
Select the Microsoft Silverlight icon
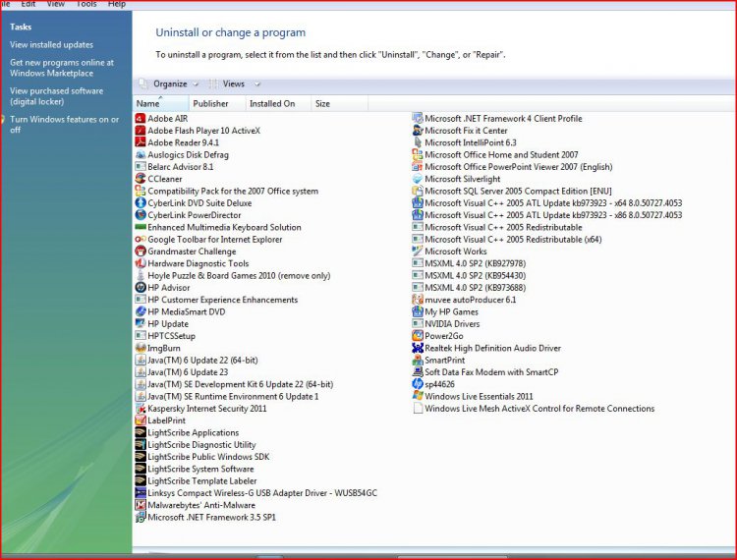tap(418, 179)
